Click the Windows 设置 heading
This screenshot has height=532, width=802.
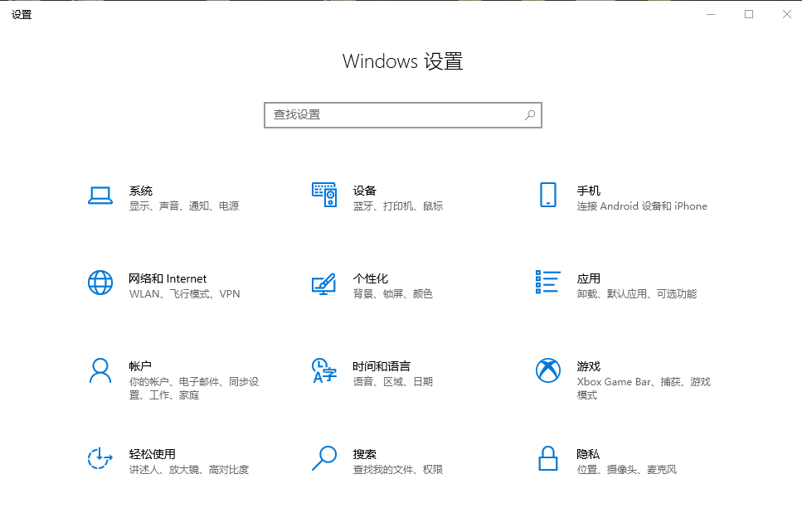click(402, 61)
